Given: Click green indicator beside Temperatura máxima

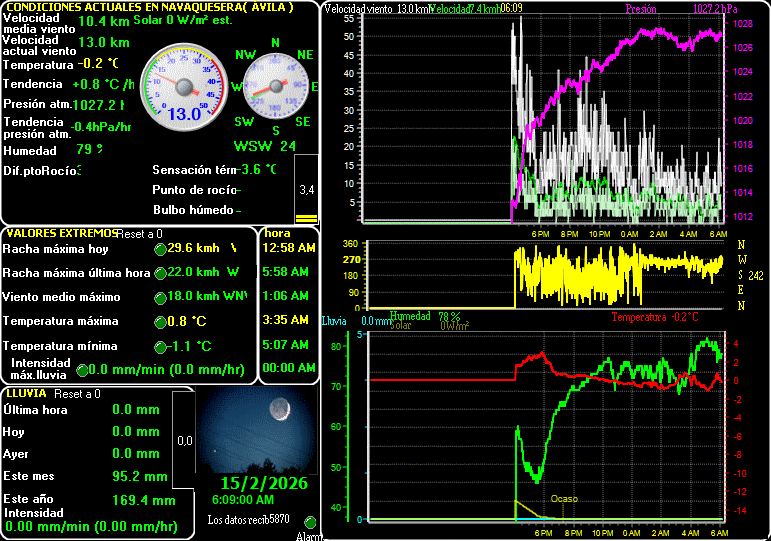Looking at the screenshot, I should [160, 322].
